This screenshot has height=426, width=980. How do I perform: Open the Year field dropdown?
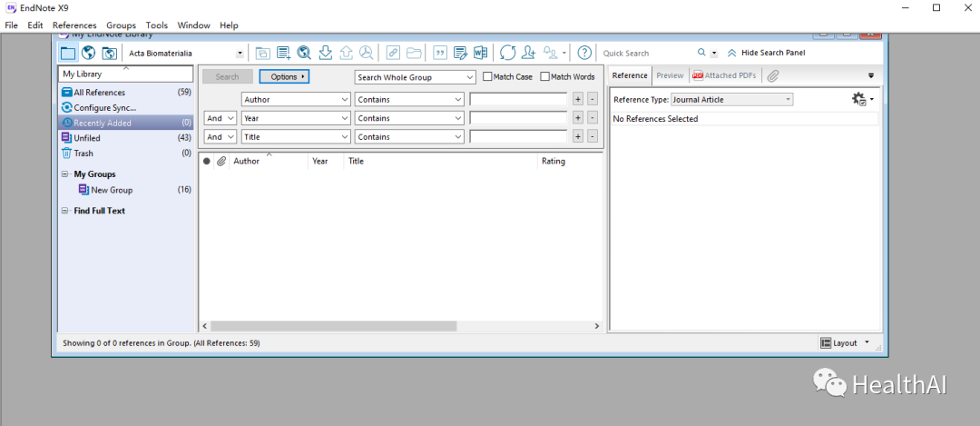click(296, 118)
